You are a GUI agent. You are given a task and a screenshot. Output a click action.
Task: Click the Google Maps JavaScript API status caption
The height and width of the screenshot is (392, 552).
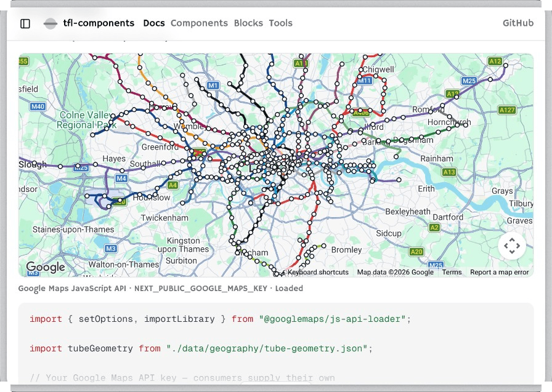(x=161, y=288)
